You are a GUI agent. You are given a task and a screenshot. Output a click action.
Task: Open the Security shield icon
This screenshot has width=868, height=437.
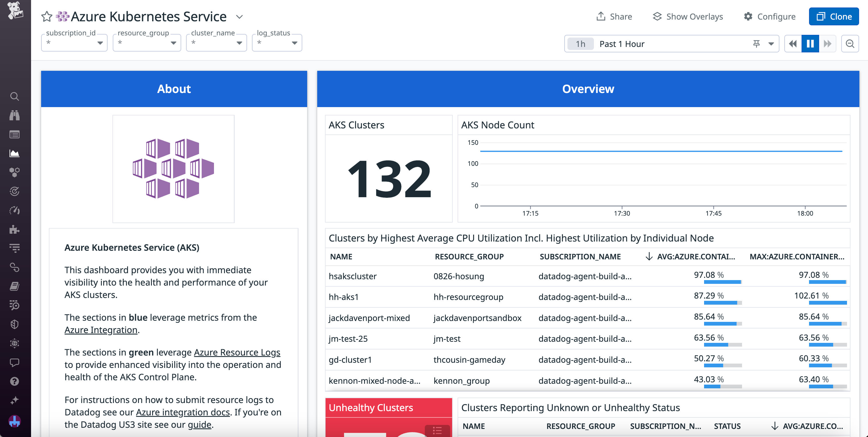pos(15,324)
